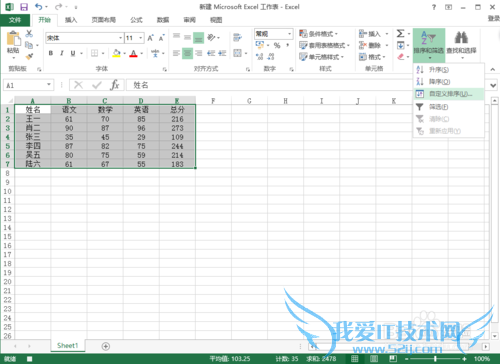This screenshot has height=364, width=500.
Task: Open the font name dropdown
Action: pyautogui.click(x=120, y=38)
